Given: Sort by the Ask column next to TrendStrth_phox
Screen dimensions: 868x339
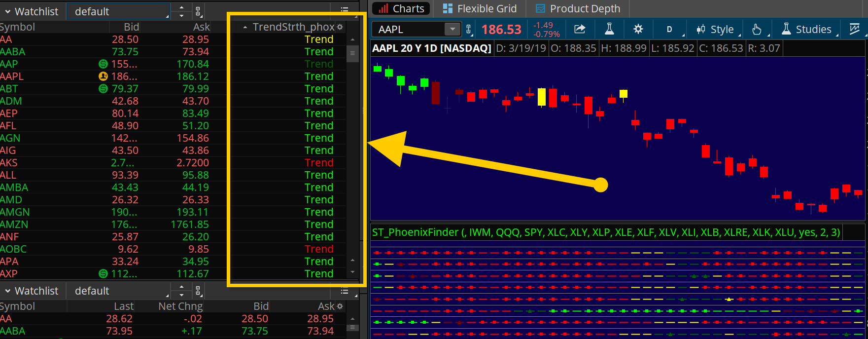Looking at the screenshot, I should click(201, 27).
